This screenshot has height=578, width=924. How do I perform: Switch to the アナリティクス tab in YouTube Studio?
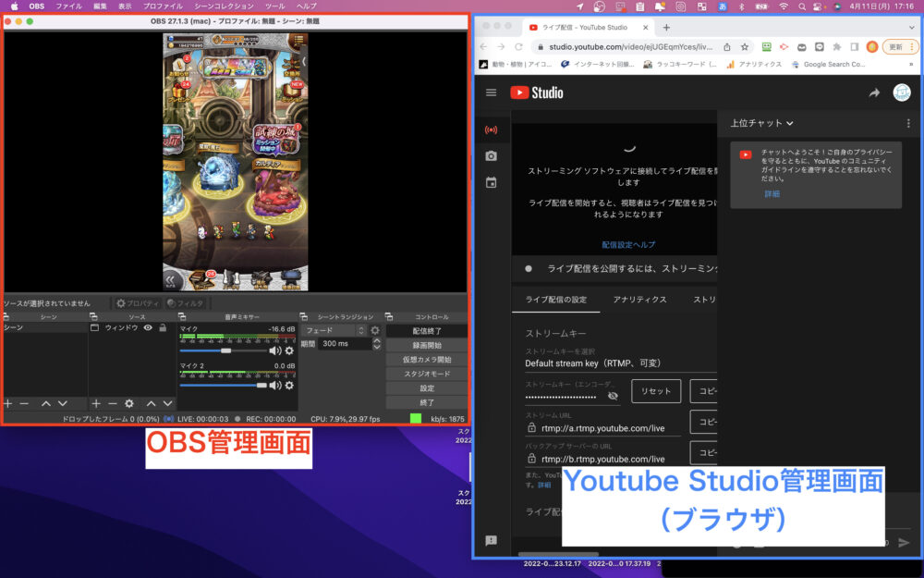pos(639,300)
